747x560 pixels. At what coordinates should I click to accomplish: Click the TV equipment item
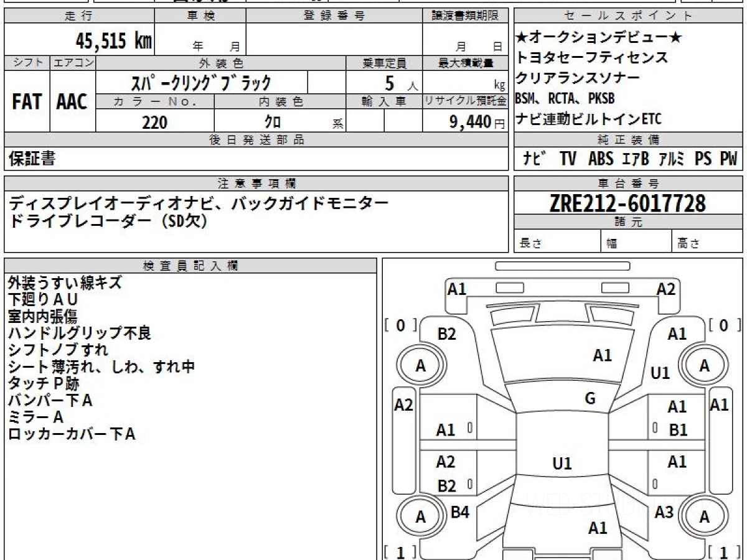pos(568,159)
